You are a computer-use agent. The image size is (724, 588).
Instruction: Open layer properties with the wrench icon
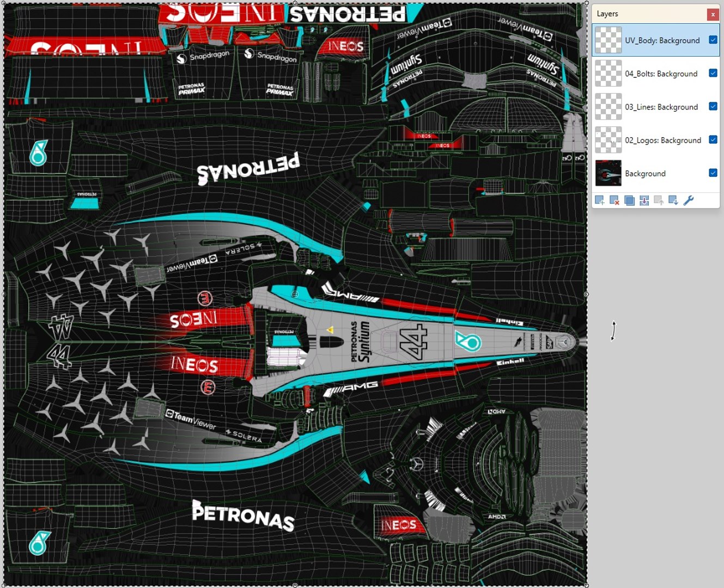pyautogui.click(x=689, y=200)
